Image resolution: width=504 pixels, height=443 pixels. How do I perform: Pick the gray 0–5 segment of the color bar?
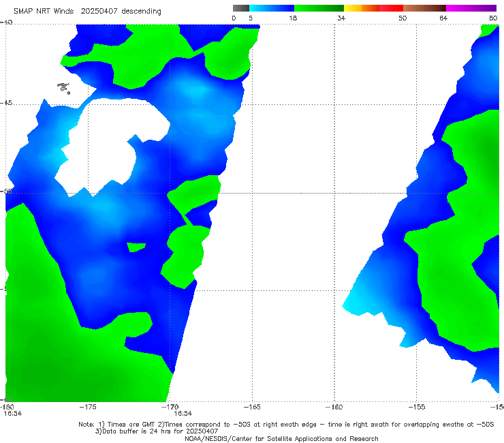[x=240, y=8]
